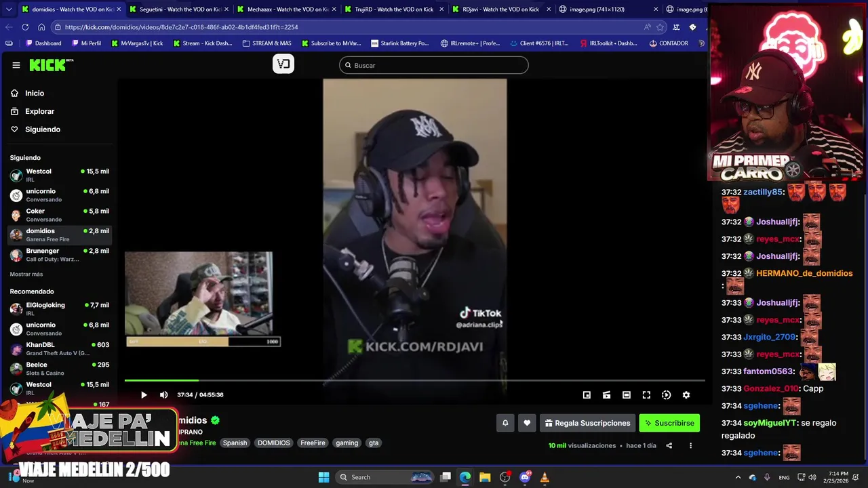Toggle notifications bell for domidios
This screenshot has width=868, height=488.
point(505,423)
